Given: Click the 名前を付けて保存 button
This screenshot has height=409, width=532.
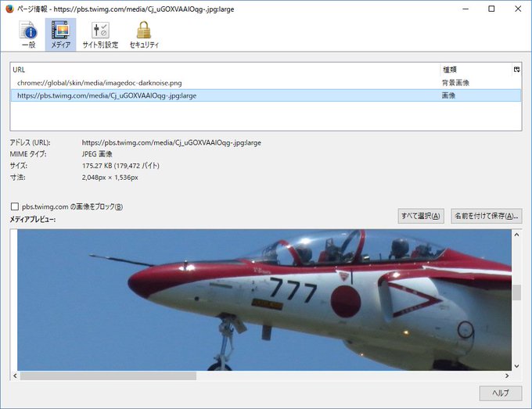Looking at the screenshot, I should [486, 216].
